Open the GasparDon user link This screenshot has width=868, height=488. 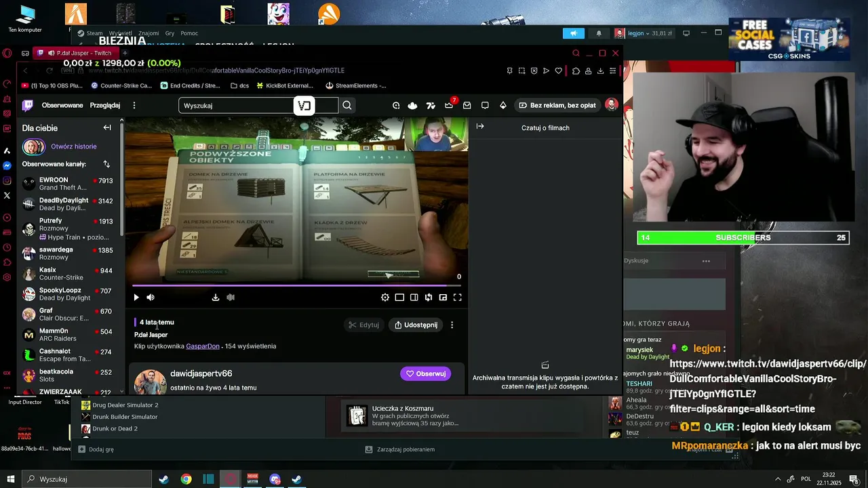pos(203,346)
